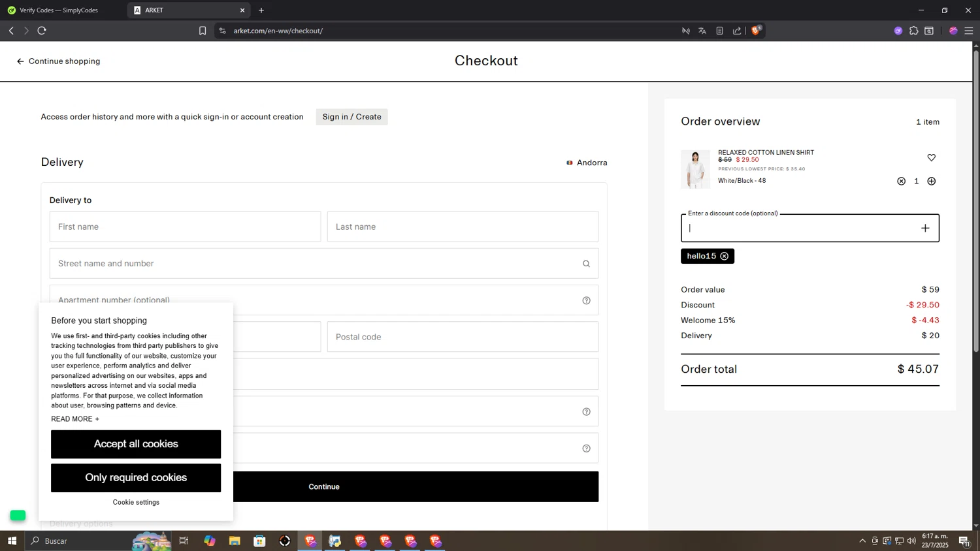Open the browser hamburger menu
Screen dimensions: 980x551
coord(969,31)
